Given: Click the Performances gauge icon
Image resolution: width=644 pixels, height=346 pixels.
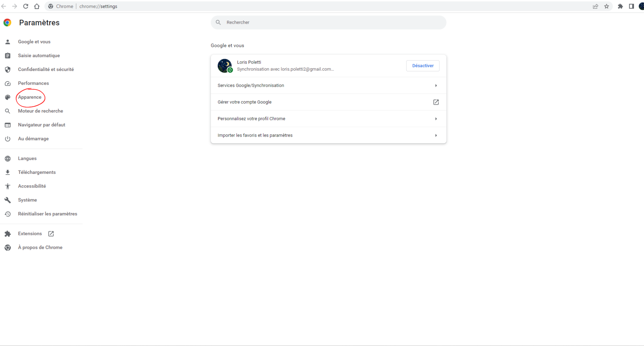Looking at the screenshot, I should point(8,83).
